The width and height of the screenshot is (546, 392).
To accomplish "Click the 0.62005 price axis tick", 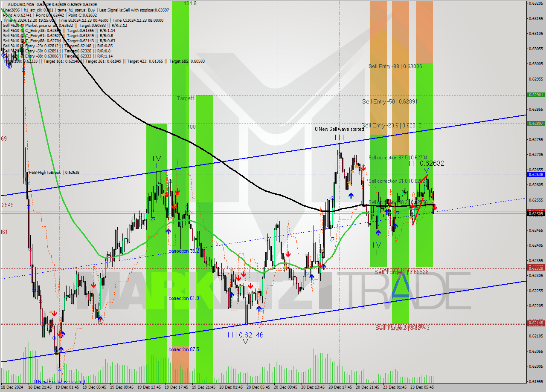I will [x=536, y=366].
